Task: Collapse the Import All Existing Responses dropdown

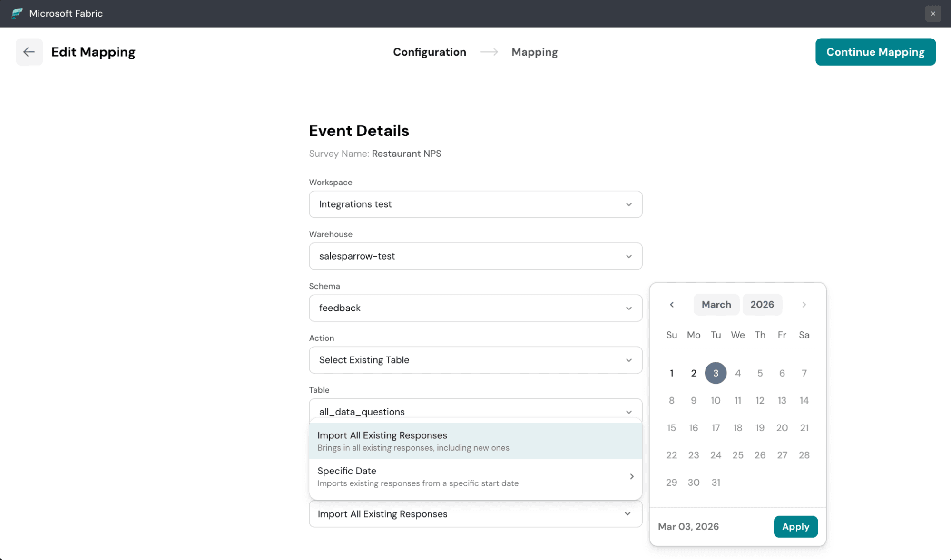Action: point(475,514)
